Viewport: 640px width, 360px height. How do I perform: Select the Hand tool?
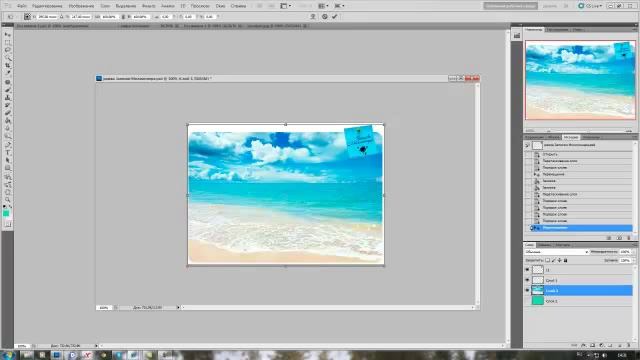tap(8, 192)
